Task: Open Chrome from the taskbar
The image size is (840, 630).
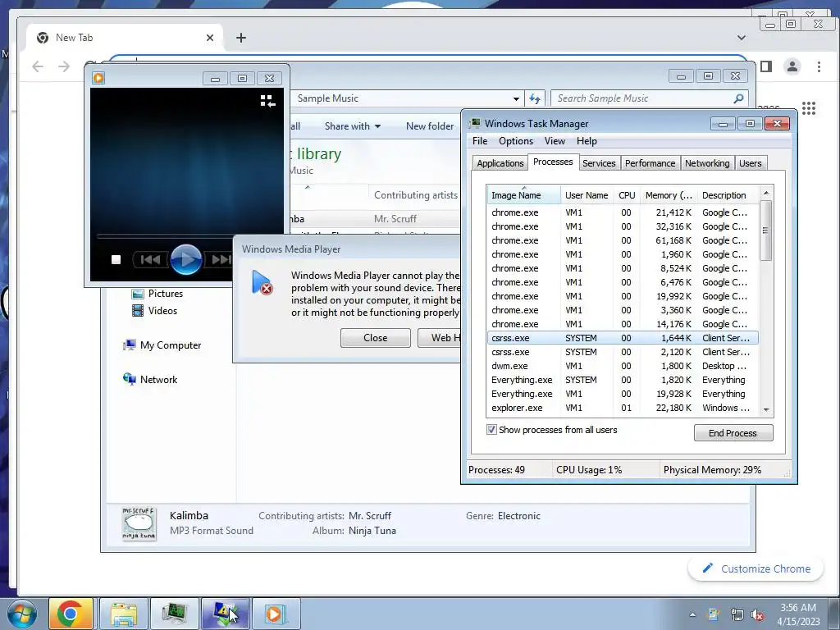Action: pos(71,614)
